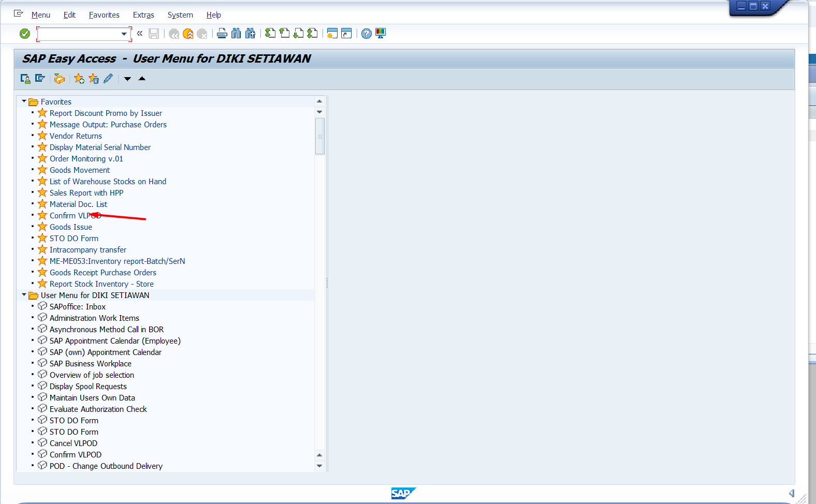Open the Extras menu
This screenshot has height=504, width=816.
coord(143,15)
